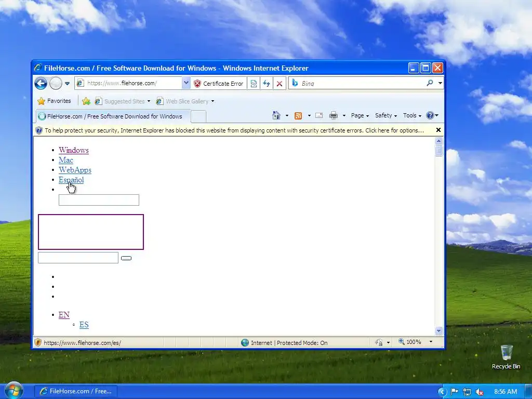Open the Windows Start orb
The image size is (532, 399).
(x=14, y=390)
